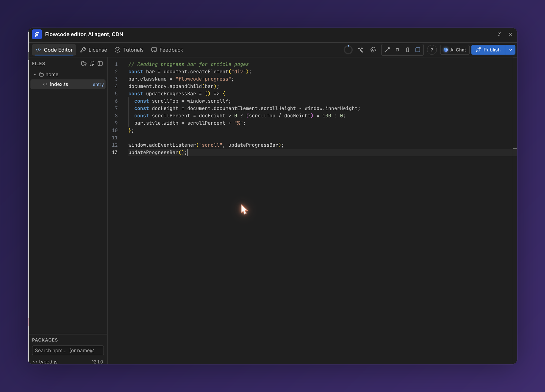The image size is (545, 392).
Task: Select the typed.js package row
Action: pos(68,362)
